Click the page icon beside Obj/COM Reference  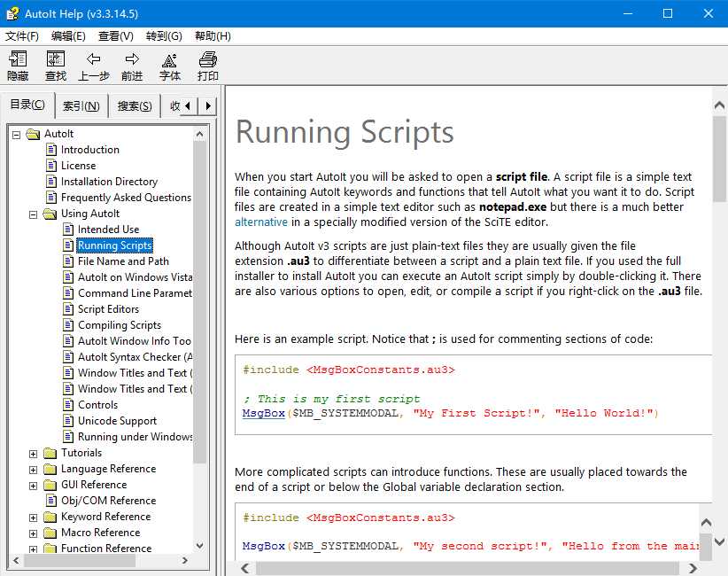click(x=51, y=501)
